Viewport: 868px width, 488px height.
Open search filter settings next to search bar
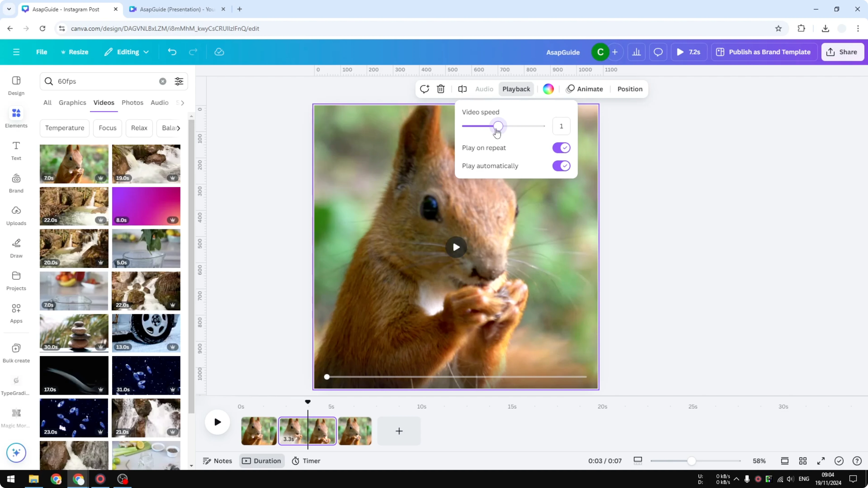179,81
